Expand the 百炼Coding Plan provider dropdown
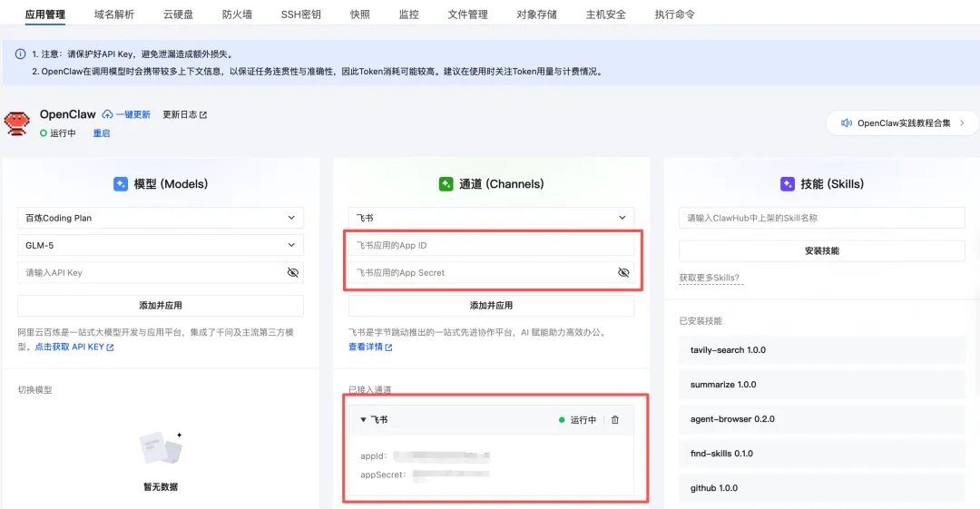Viewport: 980px width, 509px height. point(161,218)
